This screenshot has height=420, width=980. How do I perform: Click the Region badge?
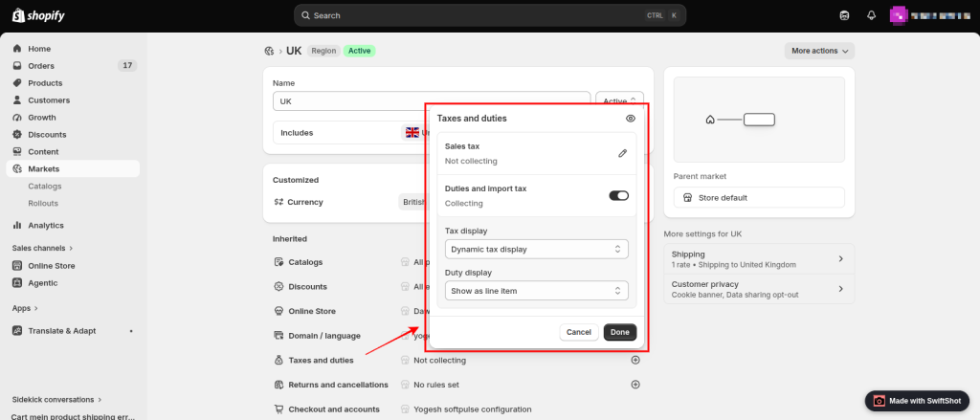pos(323,52)
